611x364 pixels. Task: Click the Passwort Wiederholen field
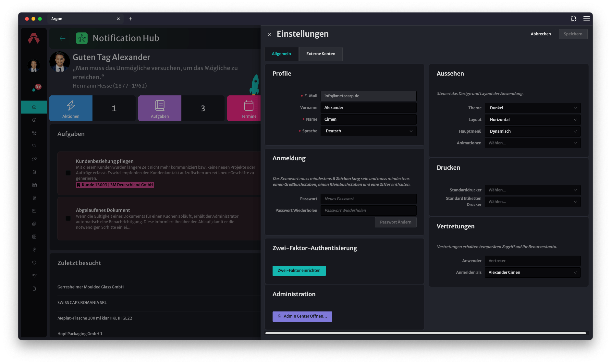pyautogui.click(x=369, y=211)
